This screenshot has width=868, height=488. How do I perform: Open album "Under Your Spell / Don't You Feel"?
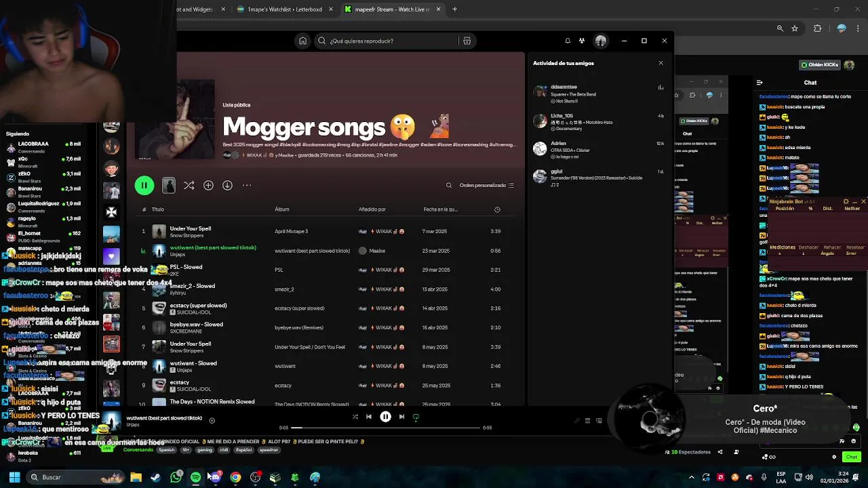click(309, 347)
